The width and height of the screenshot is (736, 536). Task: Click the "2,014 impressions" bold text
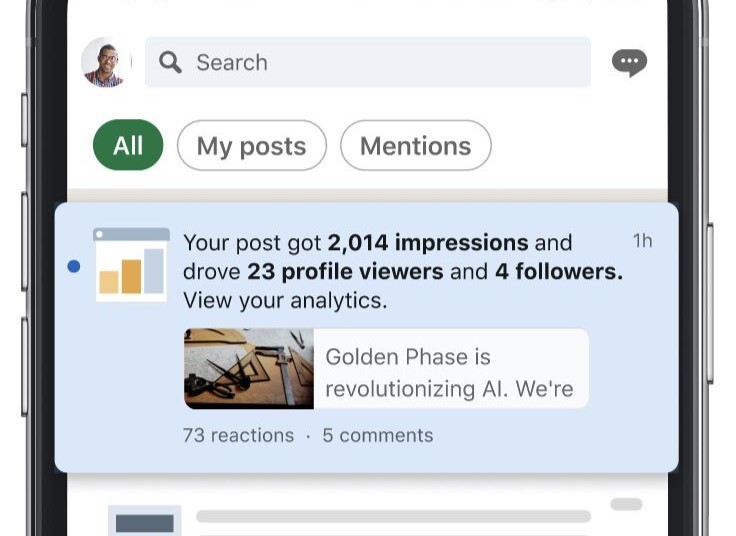[x=428, y=242]
